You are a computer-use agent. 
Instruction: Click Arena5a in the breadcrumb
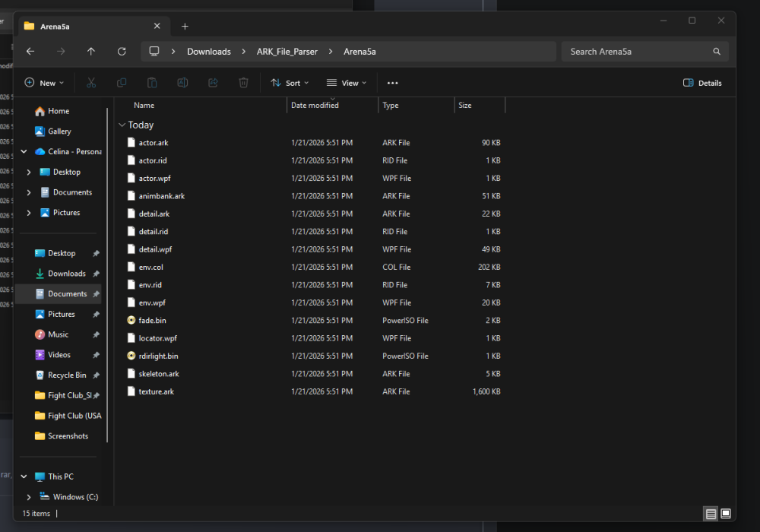[359, 52]
